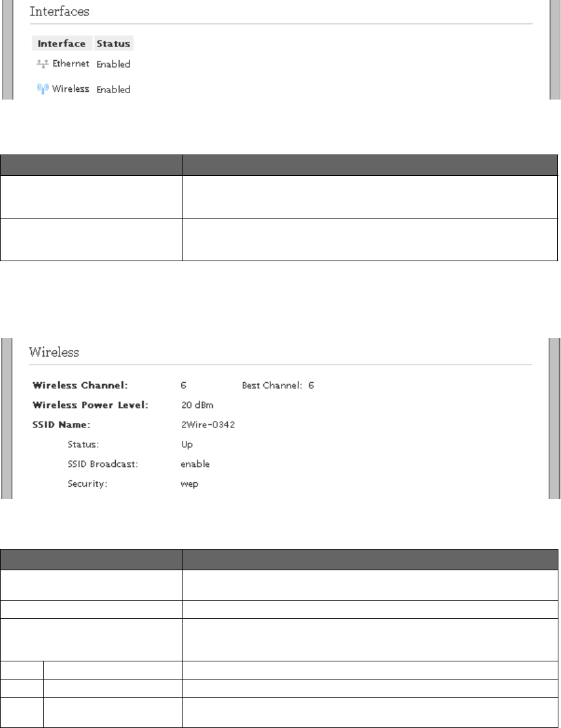The width and height of the screenshot is (561, 728).
Task: Select the Interface column header
Action: [x=62, y=43]
